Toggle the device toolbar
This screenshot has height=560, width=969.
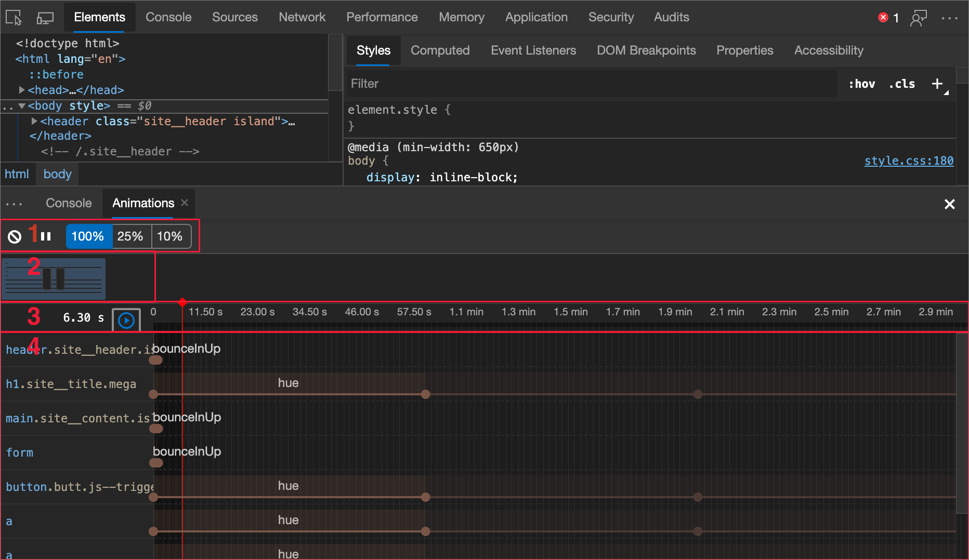(x=45, y=17)
